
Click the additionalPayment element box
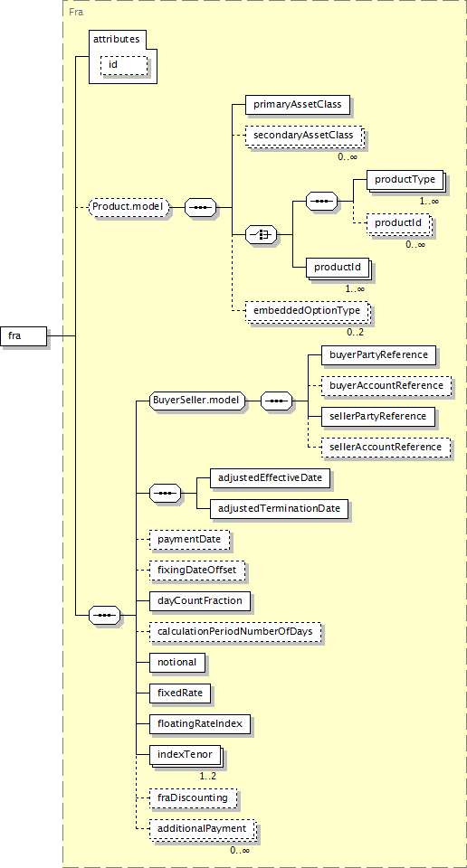coord(202,829)
